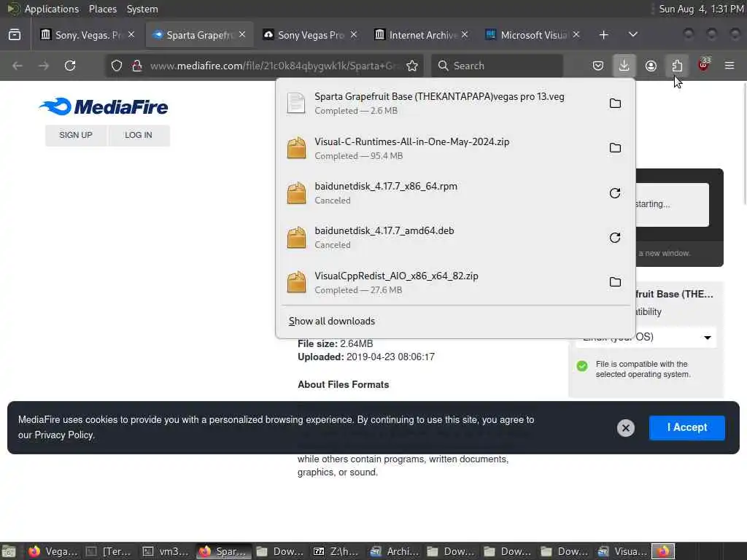Click the MediaFire logo
The width and height of the screenshot is (747, 560).
pyautogui.click(x=104, y=106)
